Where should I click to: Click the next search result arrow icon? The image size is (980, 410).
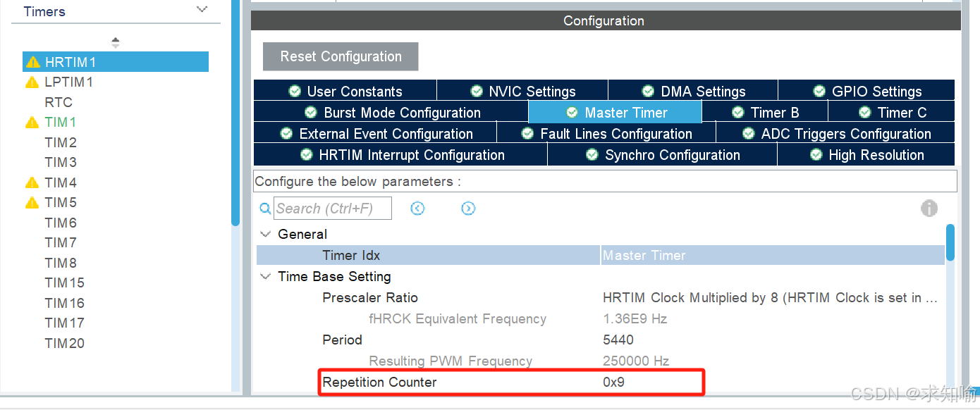pos(468,208)
